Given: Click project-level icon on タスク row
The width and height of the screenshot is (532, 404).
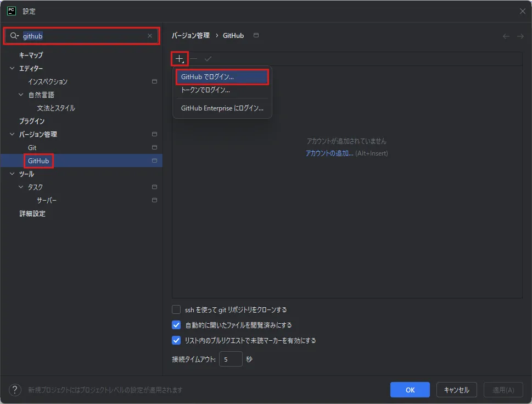Looking at the screenshot, I should click(x=154, y=187).
